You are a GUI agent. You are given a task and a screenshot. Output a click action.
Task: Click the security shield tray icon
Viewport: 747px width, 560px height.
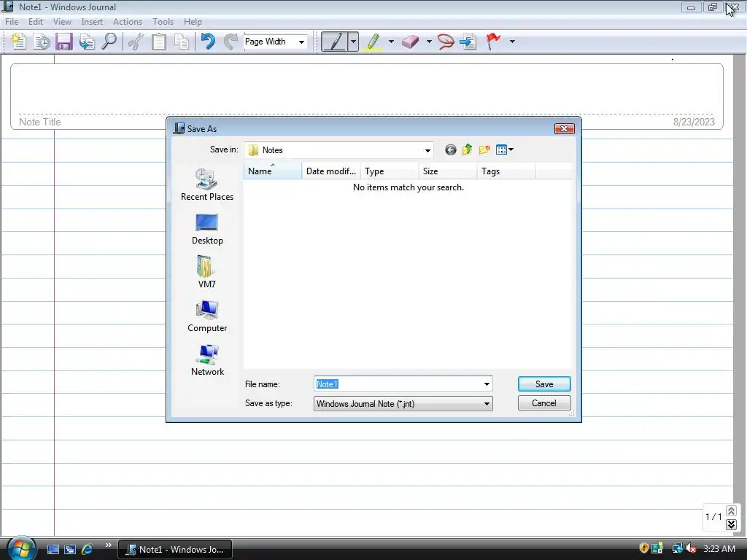(643, 548)
